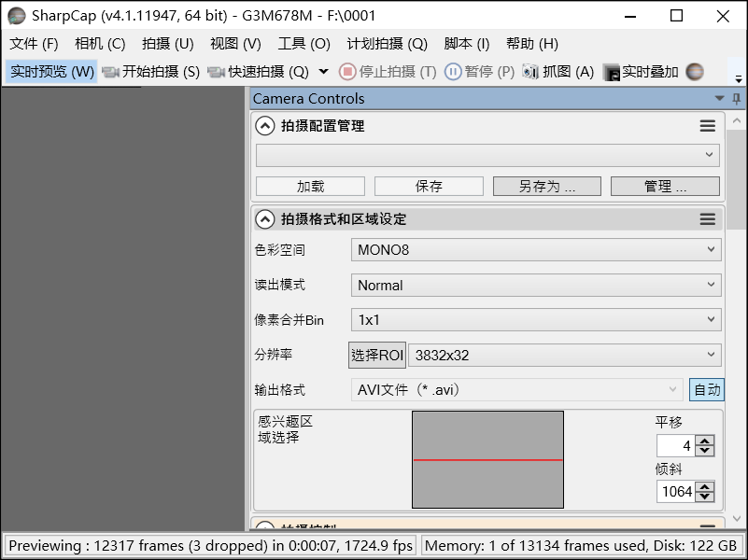Viewport: 748px width, 560px height.
Task: Click scroll down arrow in Camera Controls
Action: 737,519
